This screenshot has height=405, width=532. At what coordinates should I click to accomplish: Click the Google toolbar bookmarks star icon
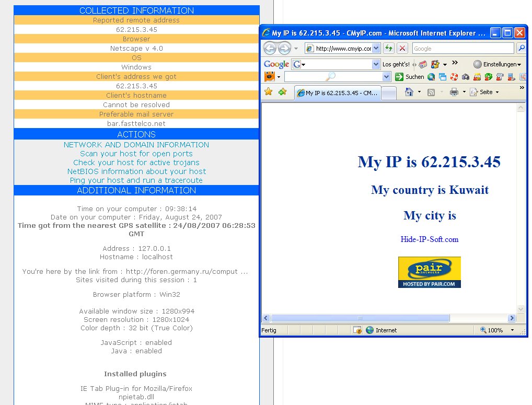point(435,64)
